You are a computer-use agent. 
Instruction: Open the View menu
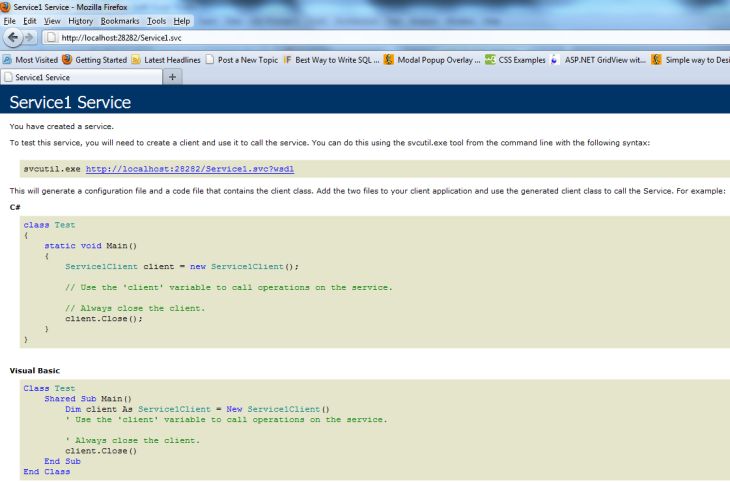coord(52,21)
